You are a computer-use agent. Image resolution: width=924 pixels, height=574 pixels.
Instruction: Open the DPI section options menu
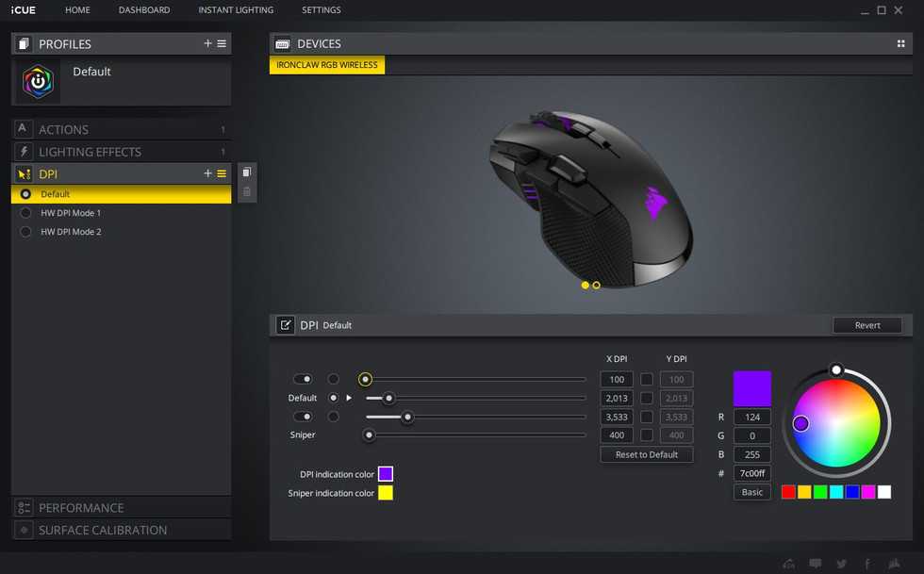click(222, 173)
